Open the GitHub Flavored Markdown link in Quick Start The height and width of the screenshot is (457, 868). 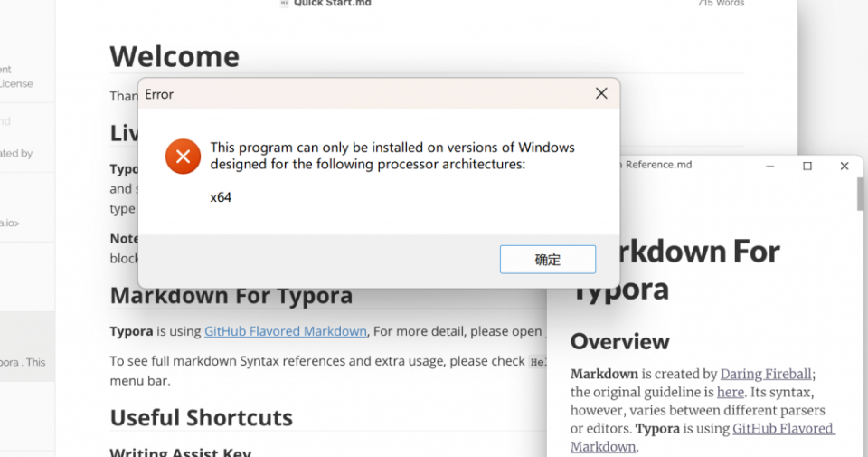[x=286, y=331]
